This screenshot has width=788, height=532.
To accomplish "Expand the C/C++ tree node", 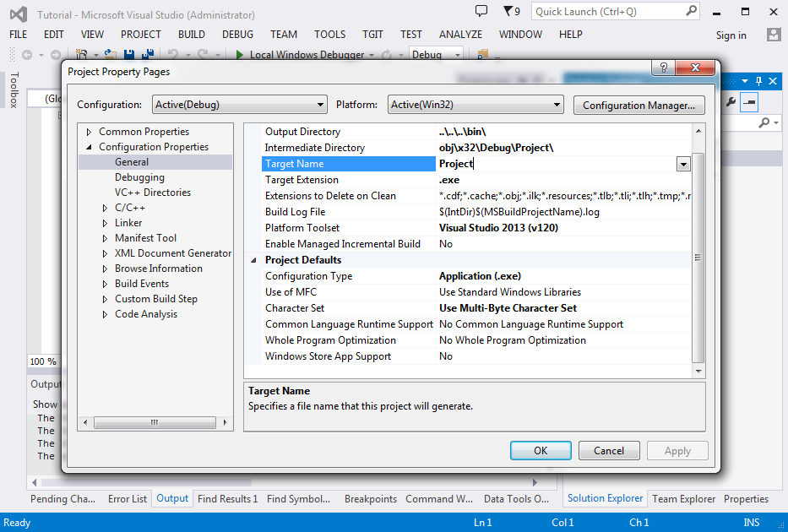I will [x=105, y=208].
